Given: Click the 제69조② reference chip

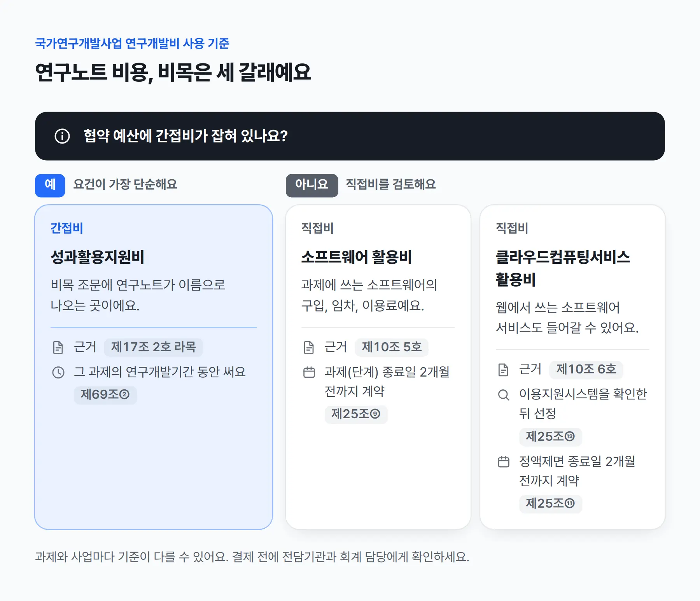Looking at the screenshot, I should point(105,395).
